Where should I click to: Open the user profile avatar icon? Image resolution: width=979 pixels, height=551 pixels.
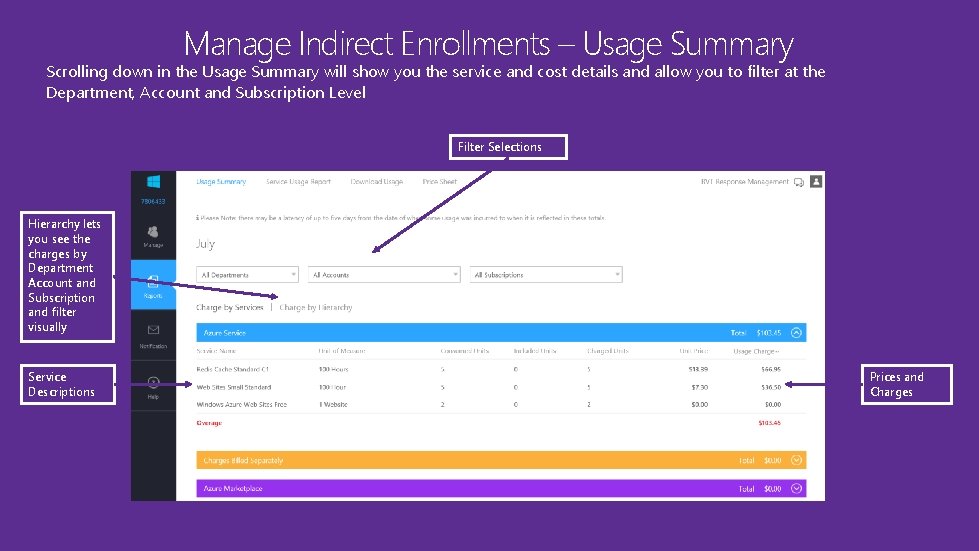click(x=816, y=182)
